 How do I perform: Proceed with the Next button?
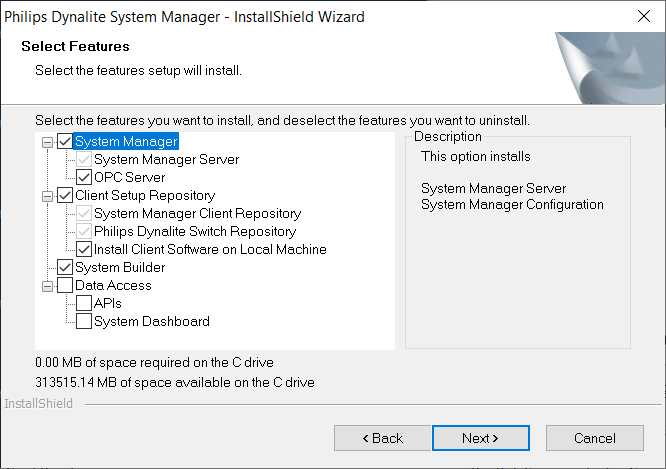pos(481,438)
